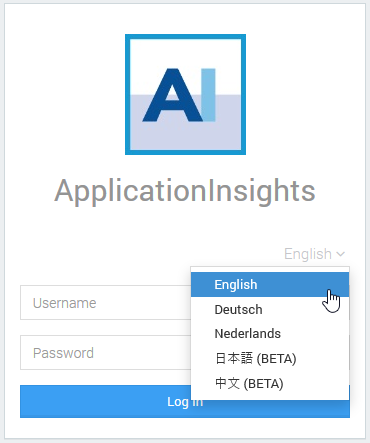
Task: Focus the Password input field
Action: click(x=105, y=353)
